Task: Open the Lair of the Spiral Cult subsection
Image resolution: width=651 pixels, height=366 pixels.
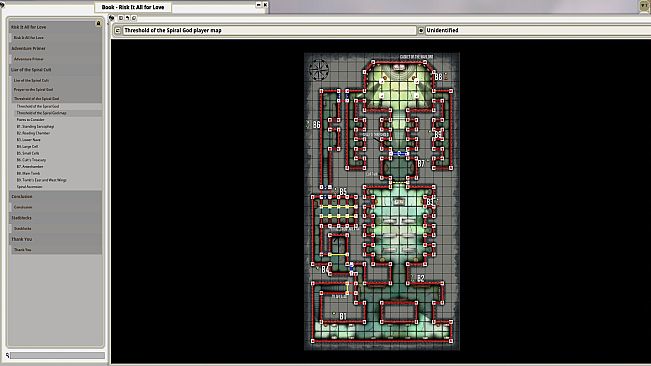Action: (57, 80)
